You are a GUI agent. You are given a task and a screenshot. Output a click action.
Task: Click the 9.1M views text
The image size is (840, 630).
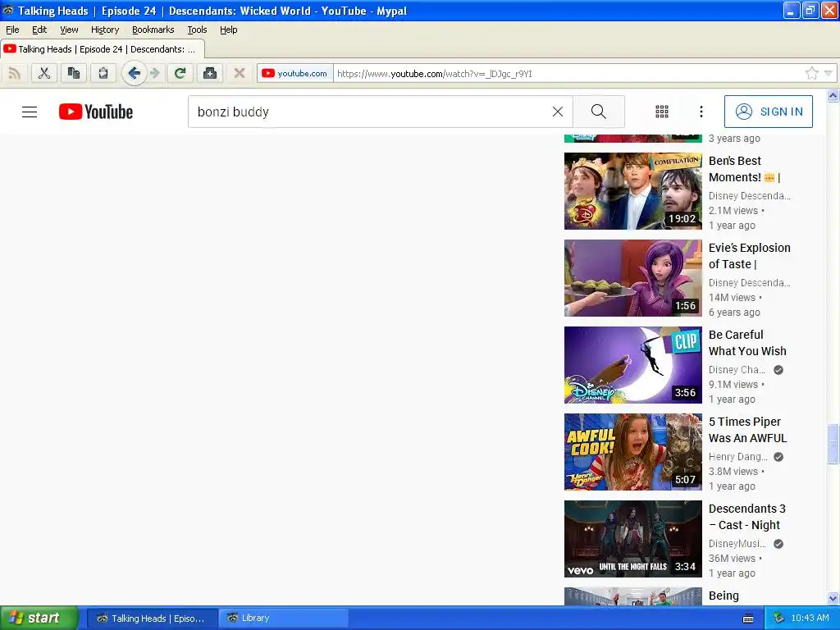733,384
